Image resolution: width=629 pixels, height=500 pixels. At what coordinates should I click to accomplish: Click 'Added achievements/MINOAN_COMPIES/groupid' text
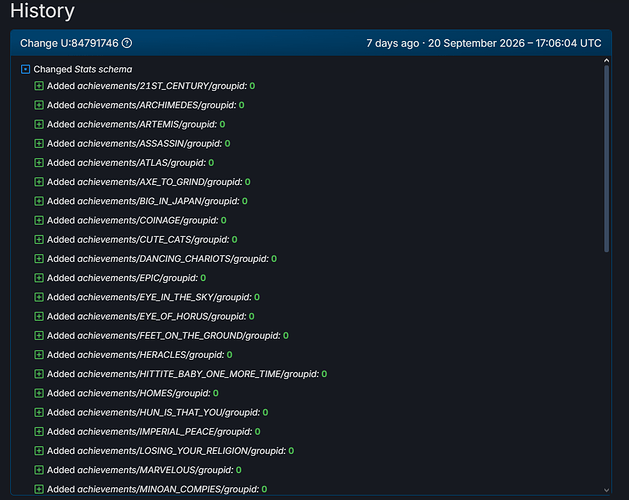pyautogui.click(x=153, y=489)
